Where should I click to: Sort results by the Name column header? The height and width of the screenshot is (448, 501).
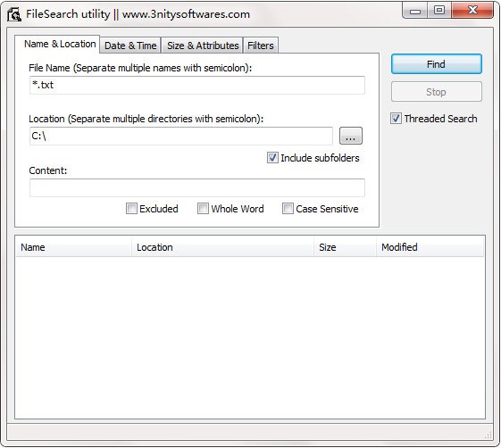pos(73,247)
